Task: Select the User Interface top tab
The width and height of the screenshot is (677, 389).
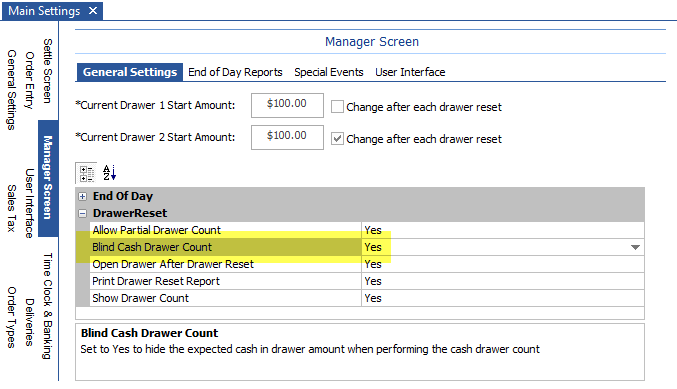Action: (x=410, y=72)
